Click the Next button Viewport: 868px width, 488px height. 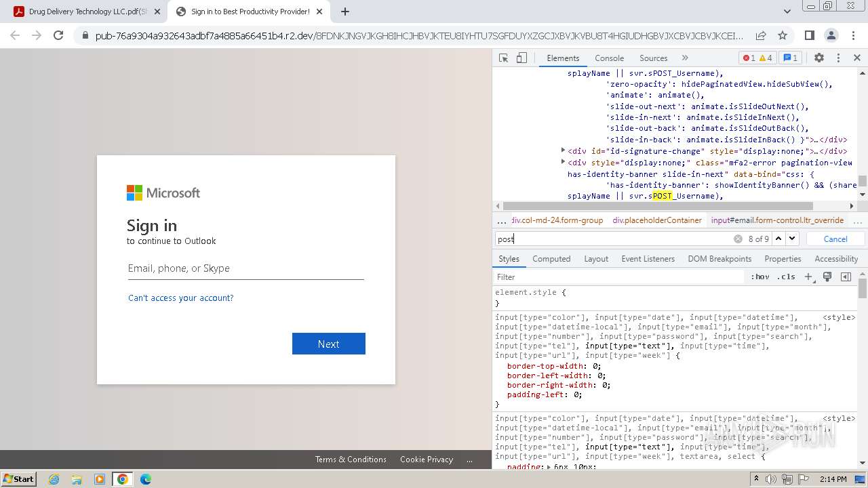point(329,344)
